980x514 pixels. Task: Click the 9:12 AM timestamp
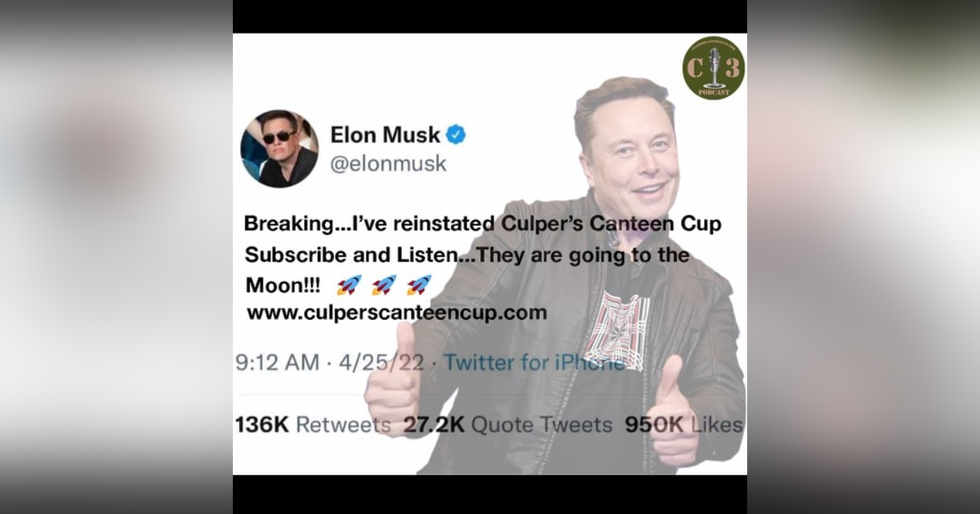coord(277,363)
